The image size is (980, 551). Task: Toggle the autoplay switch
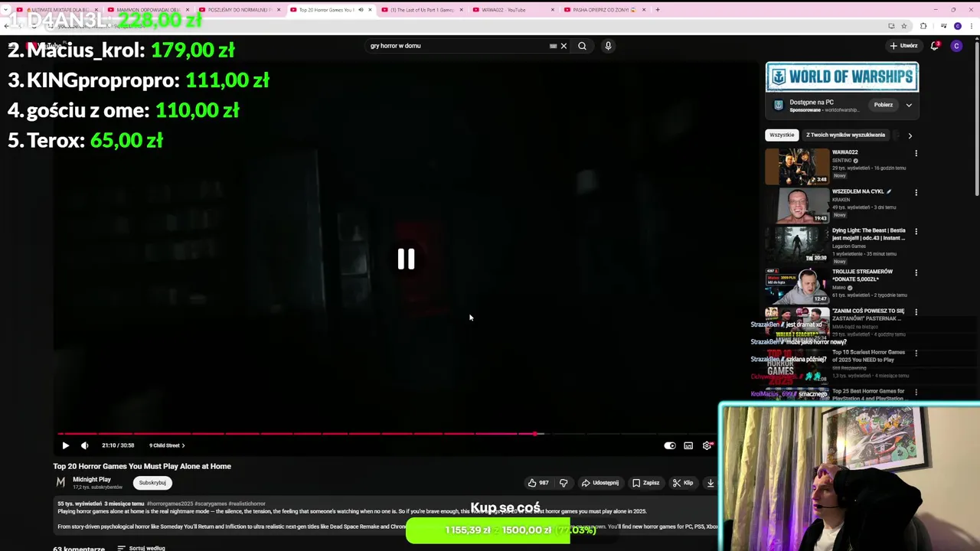click(670, 445)
